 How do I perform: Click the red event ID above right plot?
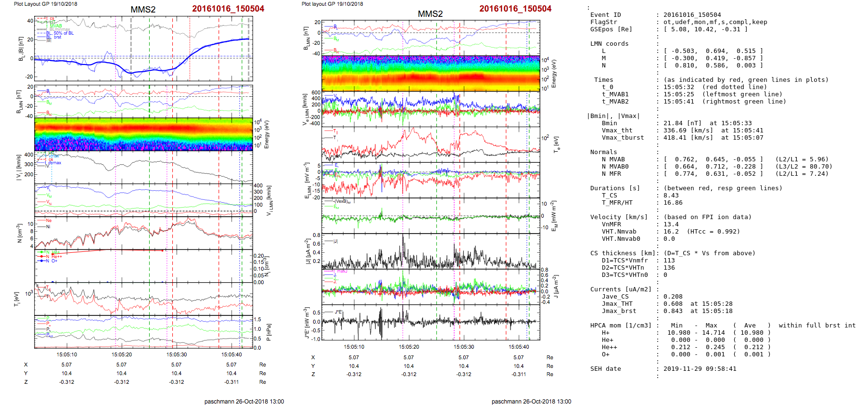(515, 9)
